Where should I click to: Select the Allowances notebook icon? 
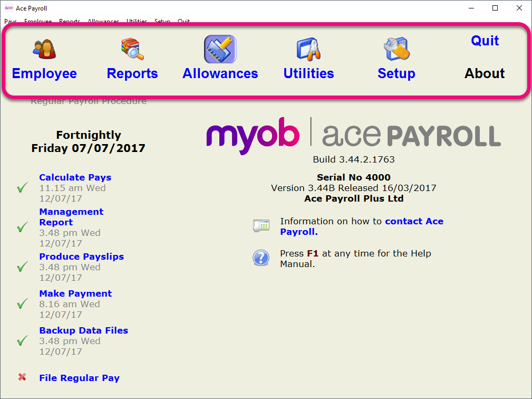[x=220, y=49]
